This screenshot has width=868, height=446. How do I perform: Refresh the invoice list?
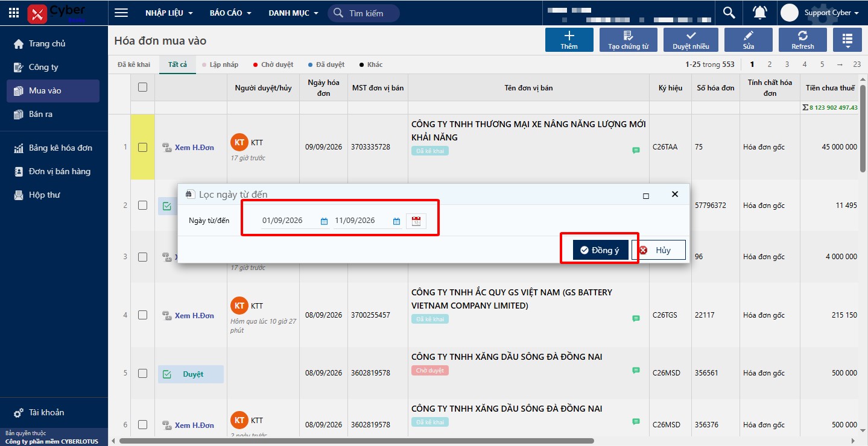(803, 40)
